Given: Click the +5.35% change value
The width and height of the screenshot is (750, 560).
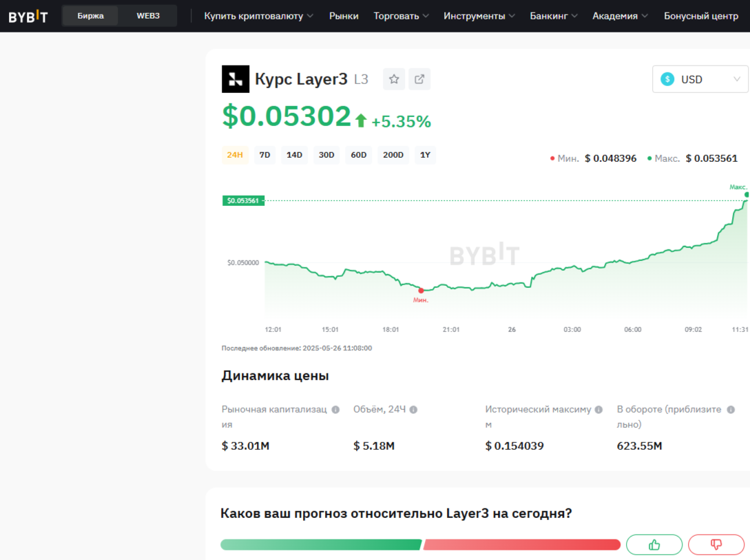Looking at the screenshot, I should click(x=401, y=121).
